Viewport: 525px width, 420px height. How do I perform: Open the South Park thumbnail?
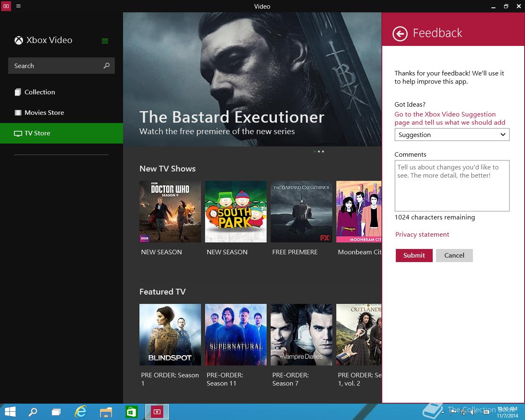tap(236, 212)
